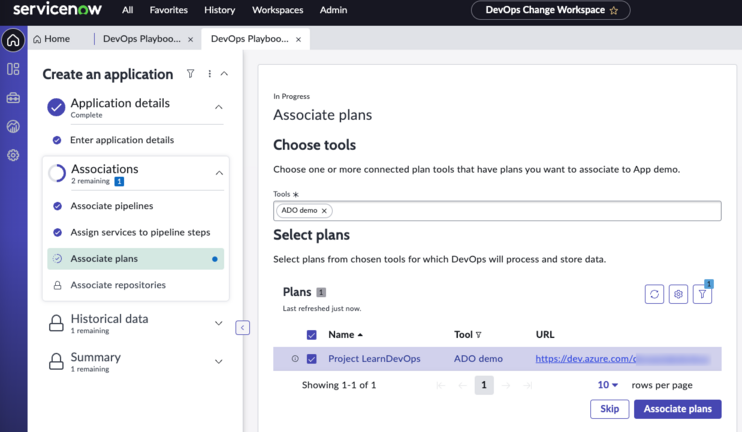
Task: Collapse the Associations section
Action: click(219, 173)
